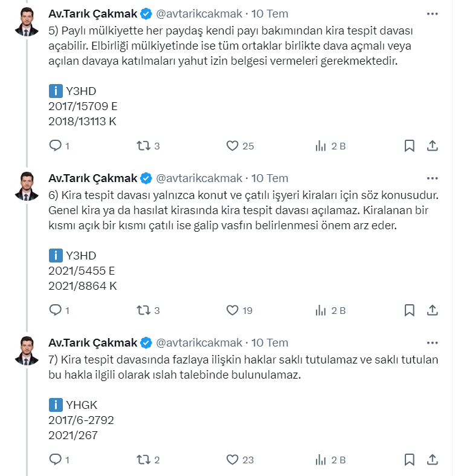View analytics of the tweet numbered 6
Viewport: 455px width, 476px height.
coord(321,310)
